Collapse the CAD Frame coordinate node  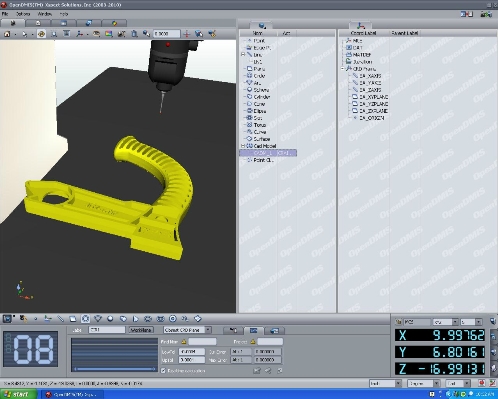click(x=342, y=69)
